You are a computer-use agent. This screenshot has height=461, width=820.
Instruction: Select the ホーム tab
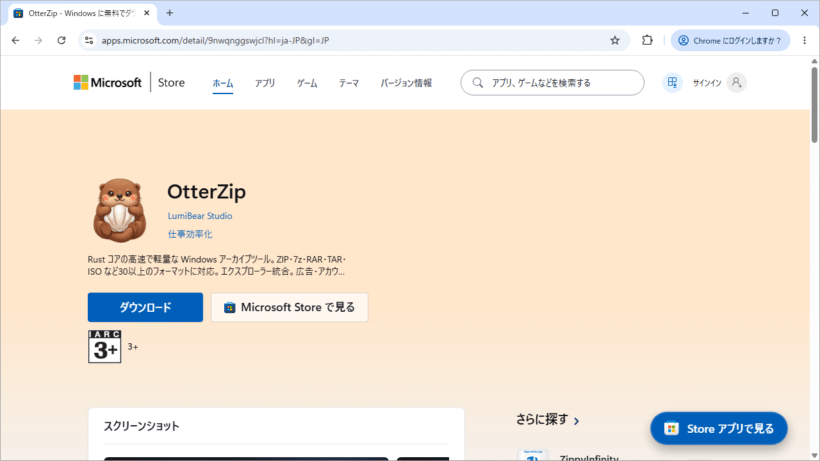coord(223,83)
